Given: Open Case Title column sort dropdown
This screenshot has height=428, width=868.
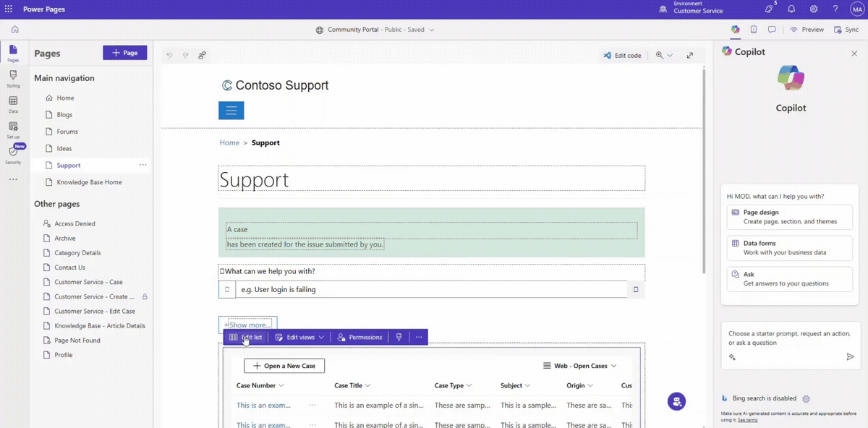Looking at the screenshot, I should [x=367, y=385].
